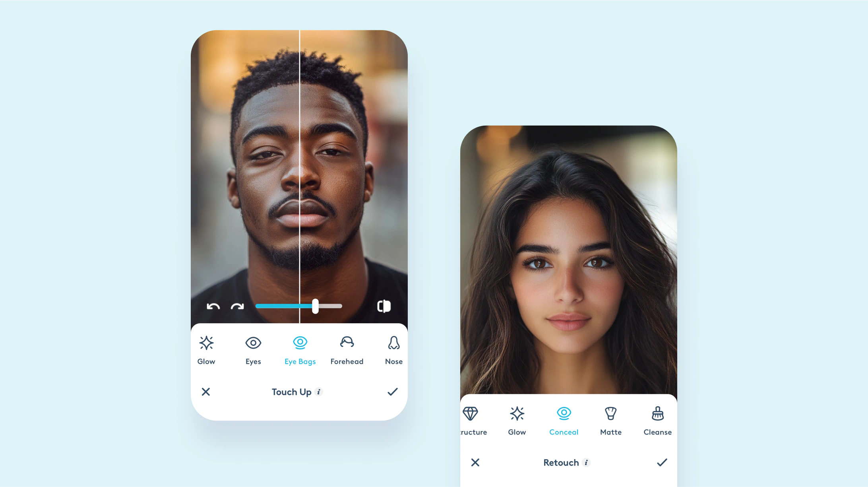Image resolution: width=868 pixels, height=487 pixels.
Task: Select the Conceal tool in Retouch
Action: click(564, 420)
